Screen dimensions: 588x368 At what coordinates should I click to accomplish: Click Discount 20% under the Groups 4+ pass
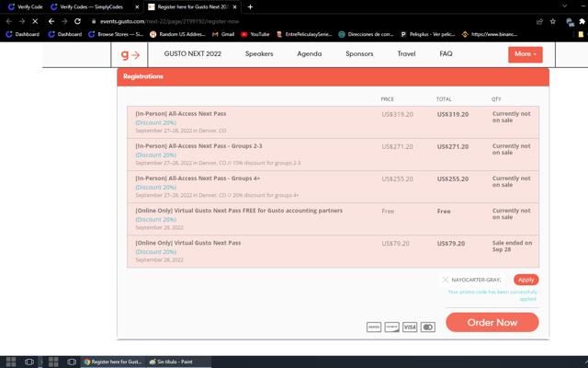point(155,188)
